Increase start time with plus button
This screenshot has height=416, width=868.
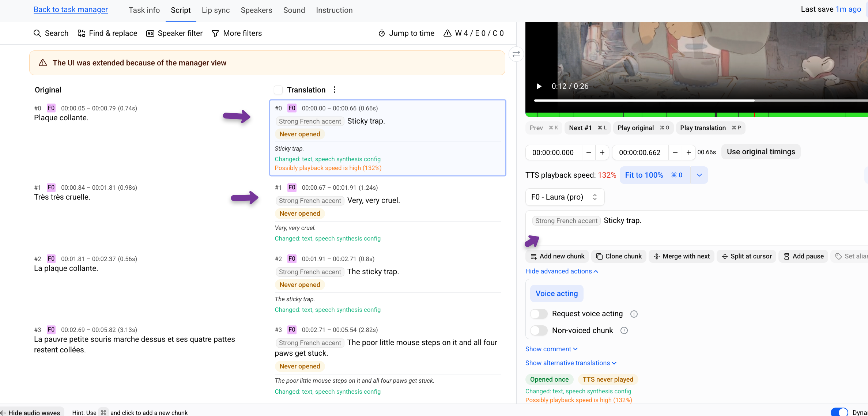[602, 152]
